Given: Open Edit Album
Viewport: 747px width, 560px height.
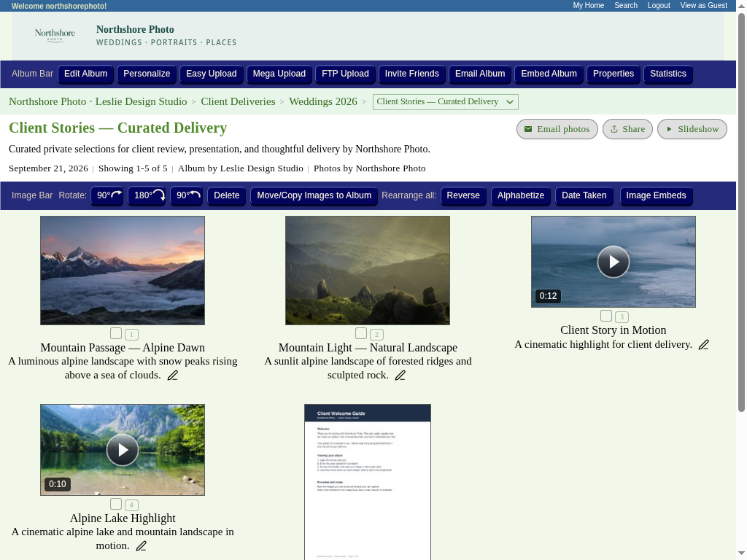Looking at the screenshot, I should [86, 74].
